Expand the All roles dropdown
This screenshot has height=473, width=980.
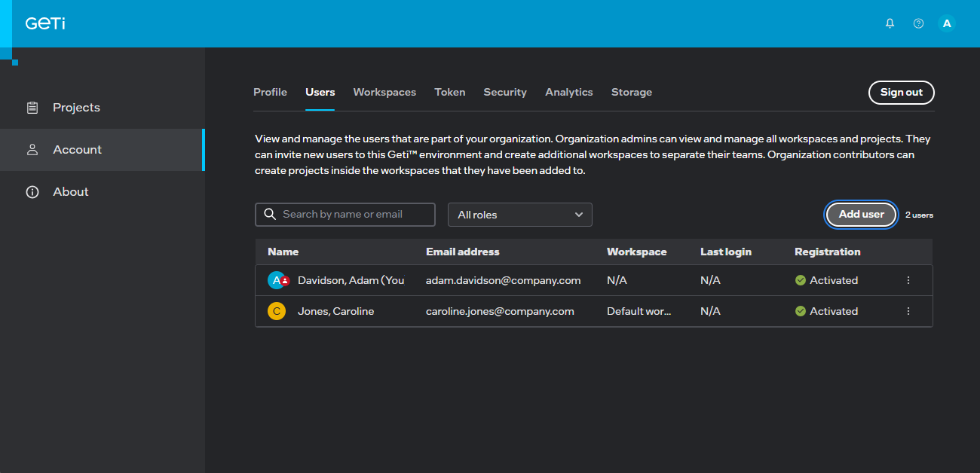click(520, 215)
